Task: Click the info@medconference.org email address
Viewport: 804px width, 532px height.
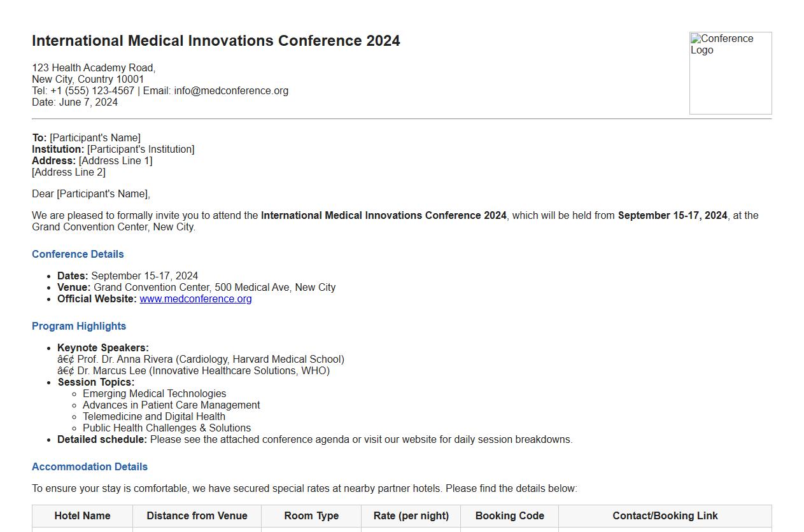Action: click(231, 91)
